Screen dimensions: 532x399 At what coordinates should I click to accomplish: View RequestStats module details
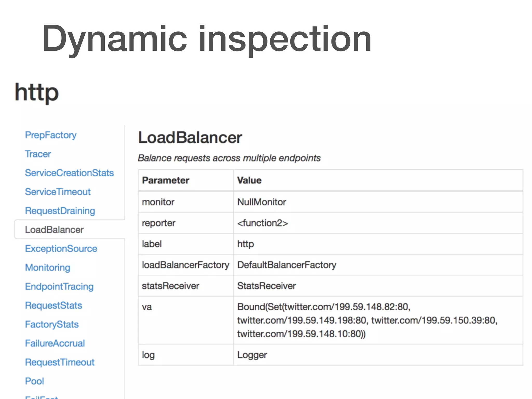54,305
